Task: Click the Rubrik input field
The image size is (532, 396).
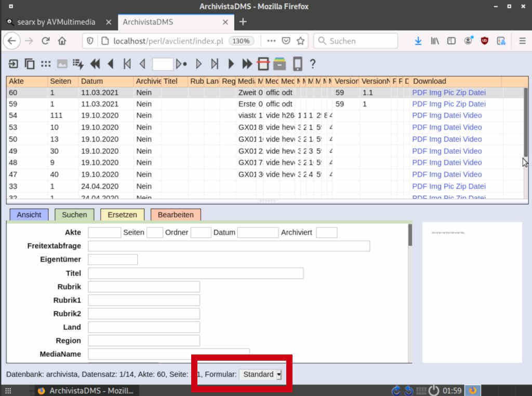Action: point(144,287)
